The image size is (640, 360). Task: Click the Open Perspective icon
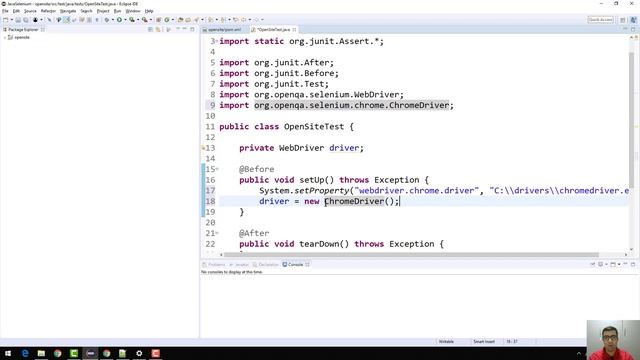[622, 20]
